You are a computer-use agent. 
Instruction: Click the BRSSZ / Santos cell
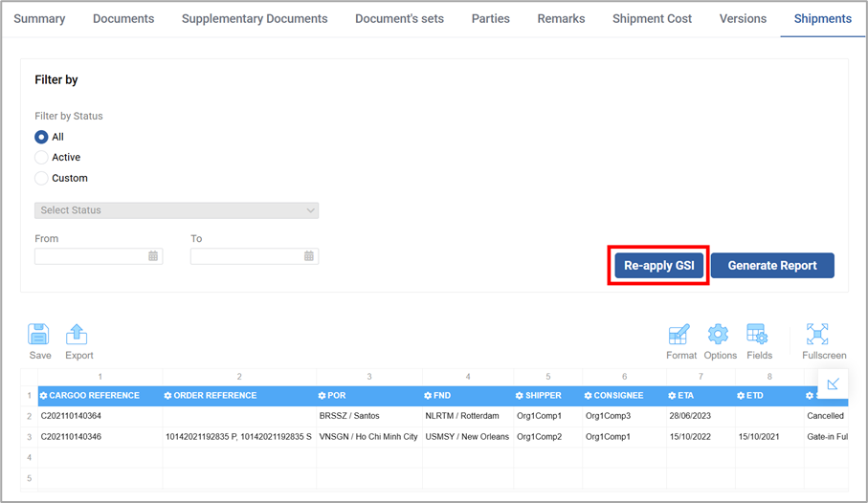[x=369, y=416]
